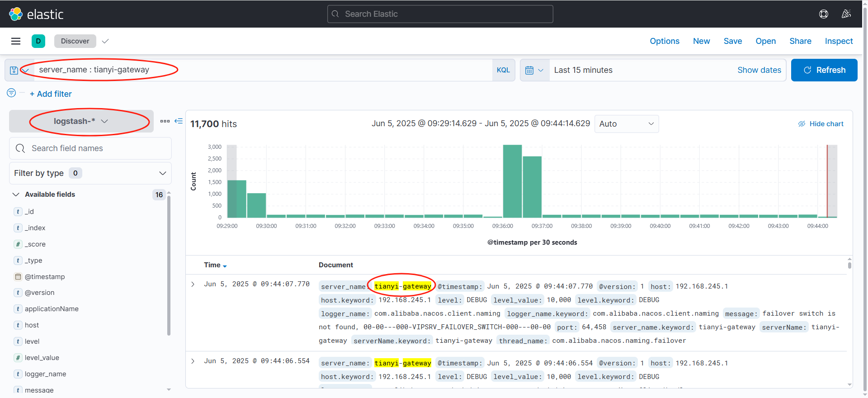This screenshot has height=398, width=868.
Task: Click the 11,700 hits count
Action: coord(213,124)
